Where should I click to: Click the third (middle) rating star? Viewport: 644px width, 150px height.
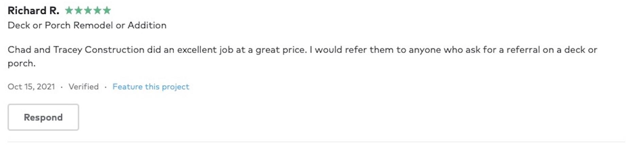(x=88, y=11)
